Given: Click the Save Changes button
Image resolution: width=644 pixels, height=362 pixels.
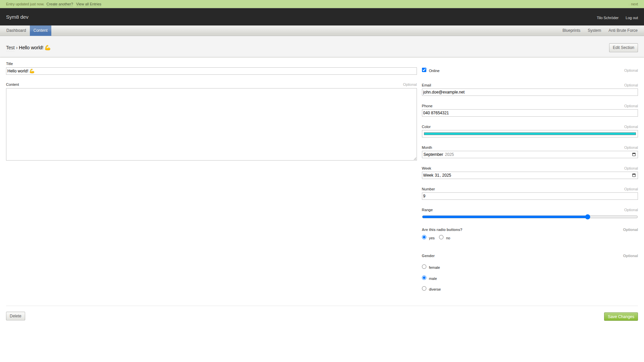Looking at the screenshot, I should click(x=621, y=317).
